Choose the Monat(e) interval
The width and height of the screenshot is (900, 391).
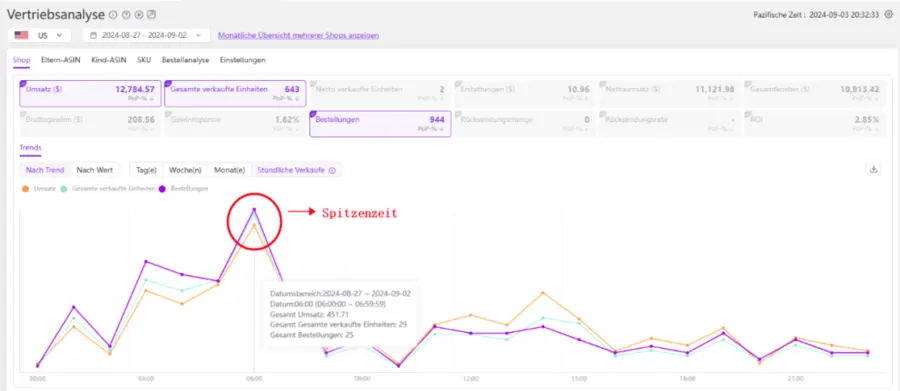pos(230,170)
